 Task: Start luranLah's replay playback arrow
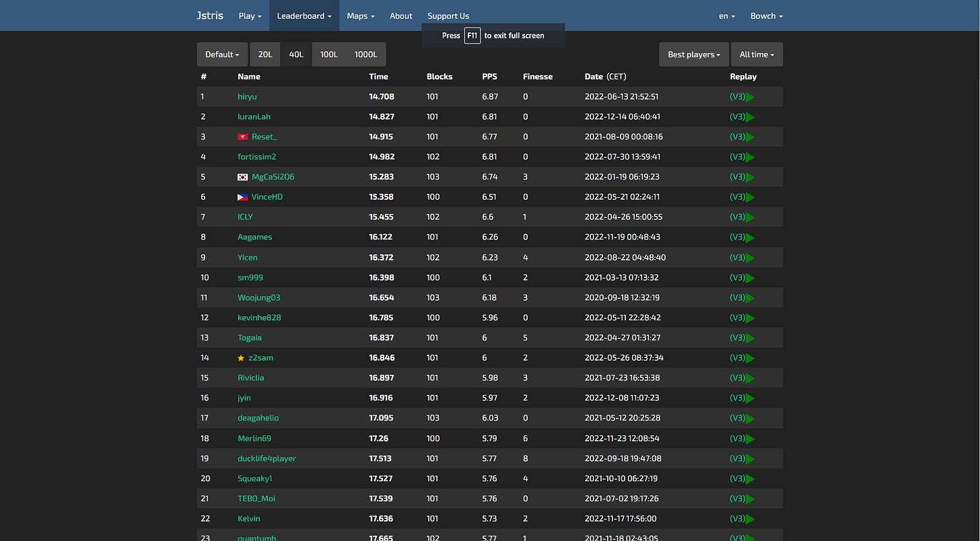[749, 116]
